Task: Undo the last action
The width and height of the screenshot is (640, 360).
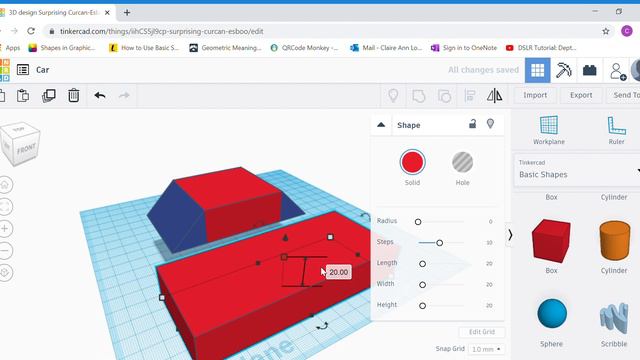Action: (x=100, y=96)
